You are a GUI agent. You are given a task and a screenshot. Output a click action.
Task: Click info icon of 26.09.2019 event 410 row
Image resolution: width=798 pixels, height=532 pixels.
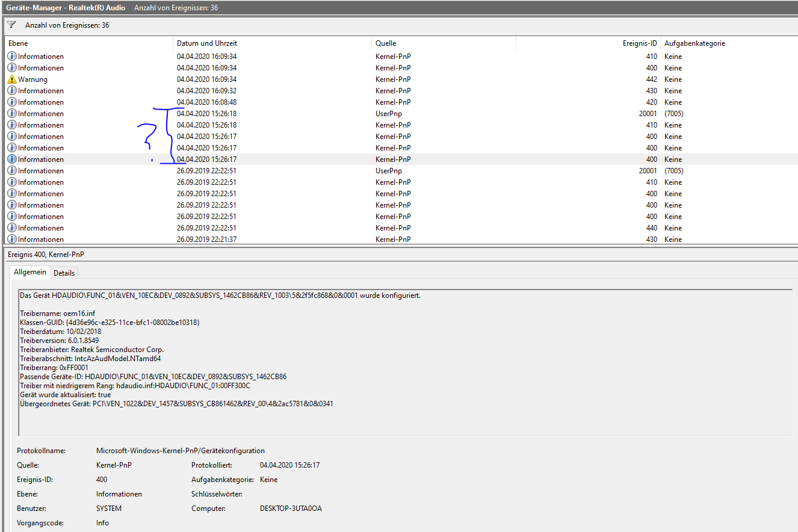coord(12,182)
